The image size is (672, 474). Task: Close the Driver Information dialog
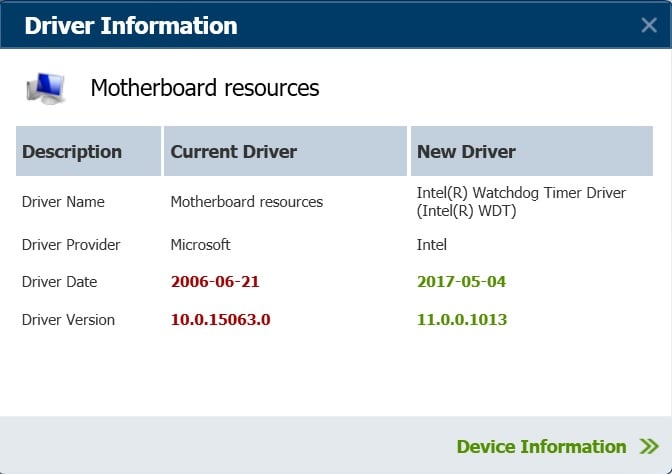(x=649, y=25)
